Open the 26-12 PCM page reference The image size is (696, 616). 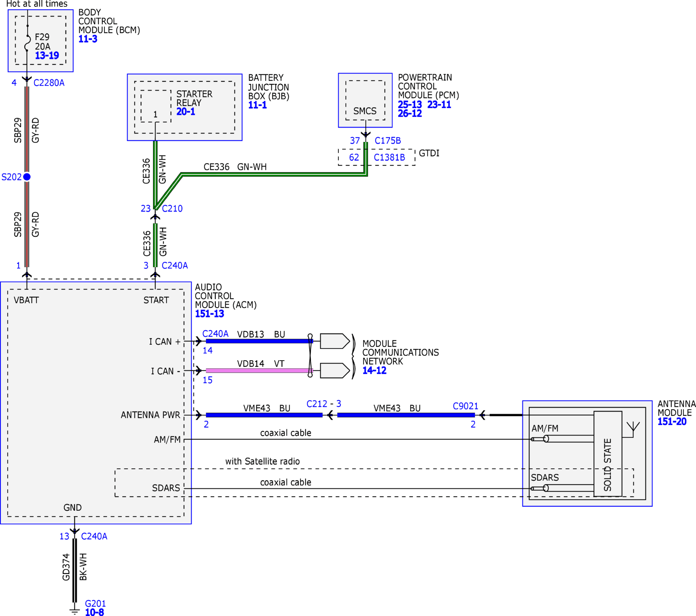coord(410,113)
